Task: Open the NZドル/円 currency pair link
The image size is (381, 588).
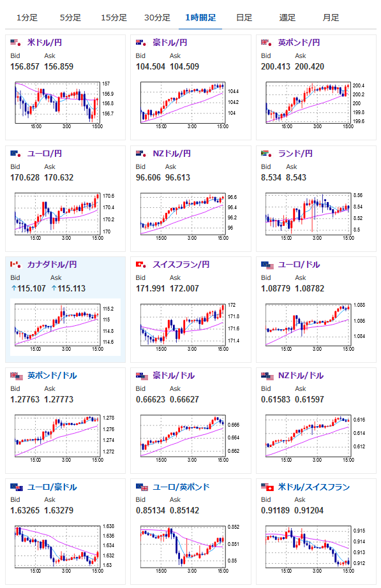Action: point(172,154)
